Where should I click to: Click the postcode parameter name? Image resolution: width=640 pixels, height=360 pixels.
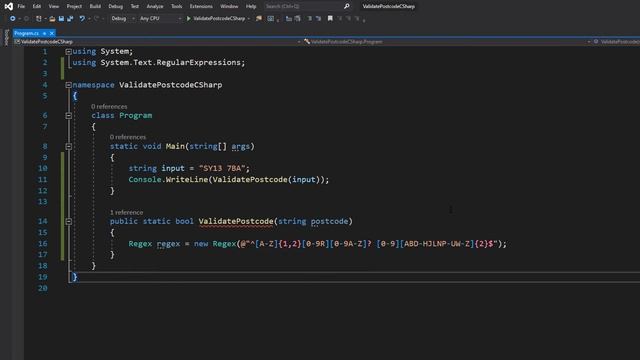click(x=329, y=221)
